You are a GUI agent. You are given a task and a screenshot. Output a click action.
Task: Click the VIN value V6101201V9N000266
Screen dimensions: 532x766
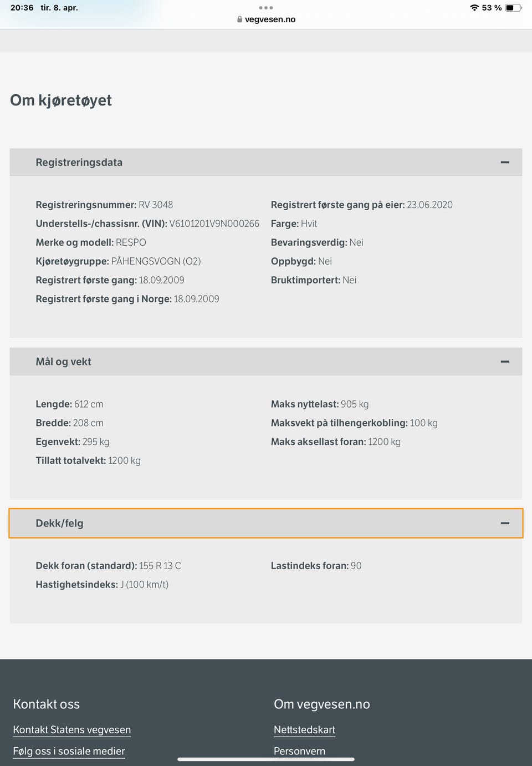[214, 224]
